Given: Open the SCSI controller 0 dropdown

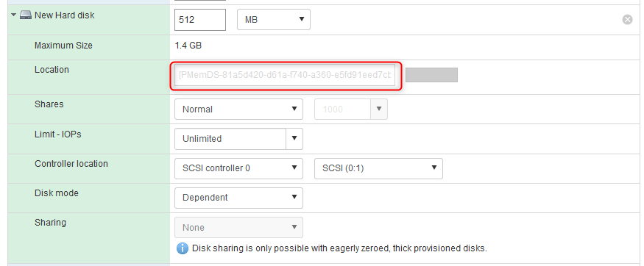Looking at the screenshot, I should click(238, 168).
